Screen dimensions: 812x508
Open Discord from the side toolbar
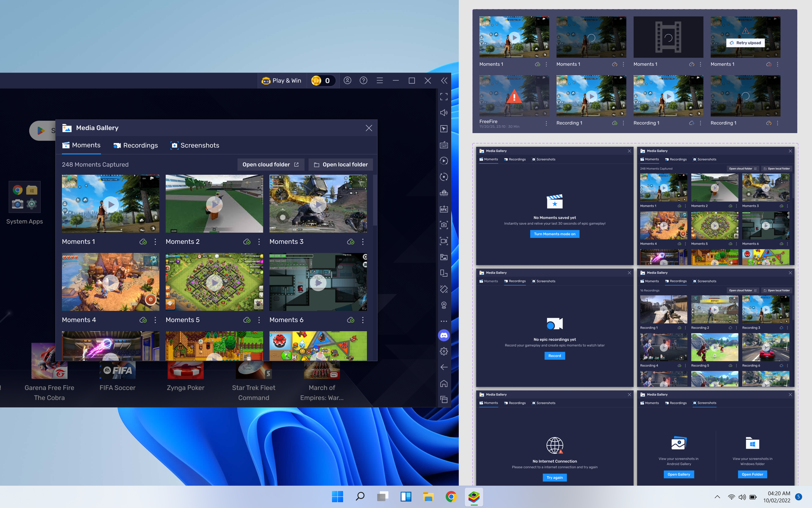444,335
